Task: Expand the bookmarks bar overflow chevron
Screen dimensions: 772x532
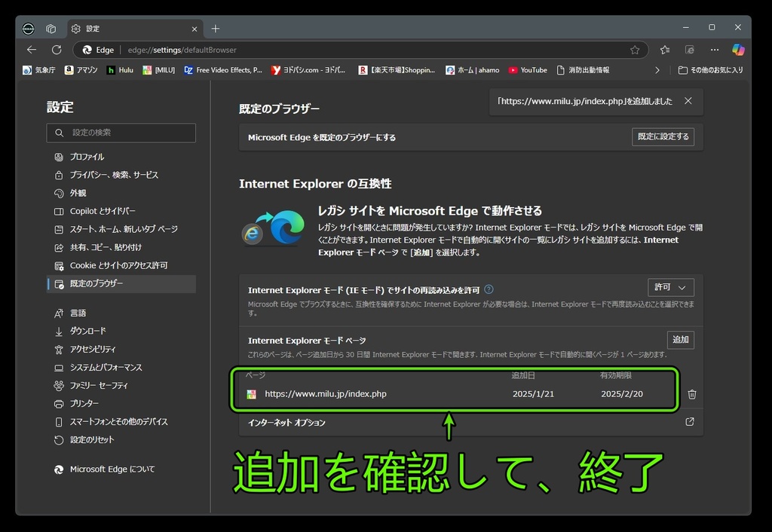Action: 657,70
